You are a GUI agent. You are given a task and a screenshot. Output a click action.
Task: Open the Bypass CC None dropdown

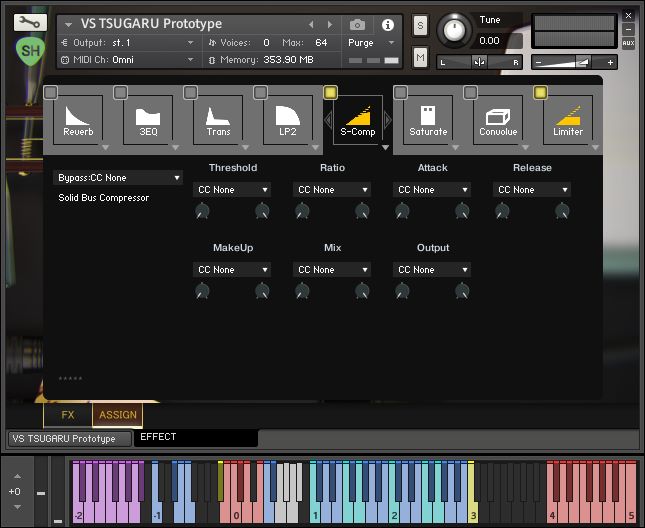point(119,178)
